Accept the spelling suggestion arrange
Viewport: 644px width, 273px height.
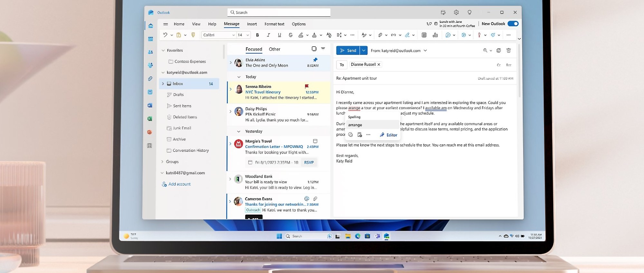(372, 125)
